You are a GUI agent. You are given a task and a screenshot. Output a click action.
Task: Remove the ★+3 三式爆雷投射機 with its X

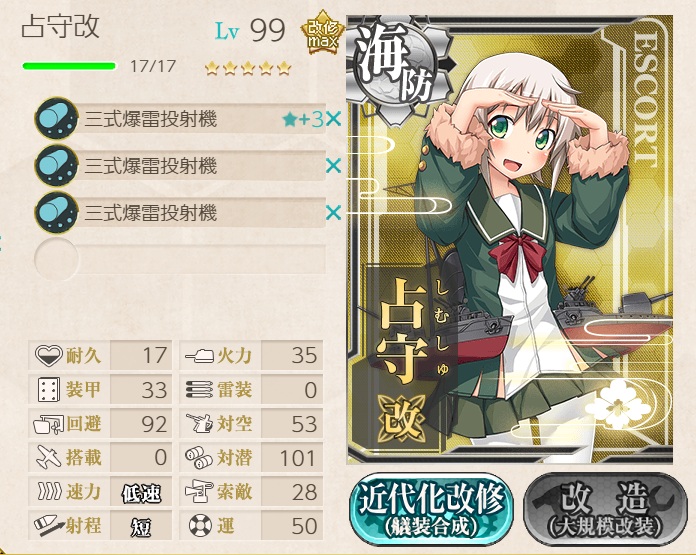(x=333, y=119)
